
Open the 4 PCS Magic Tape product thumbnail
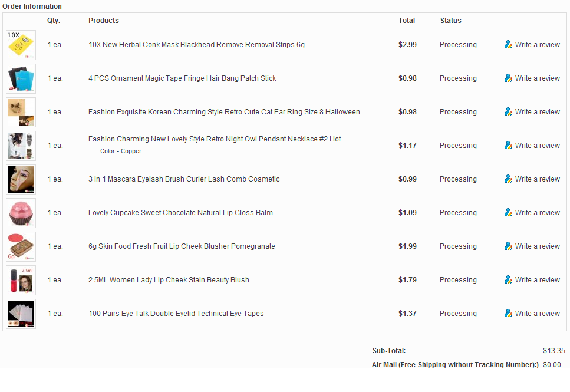click(x=21, y=79)
